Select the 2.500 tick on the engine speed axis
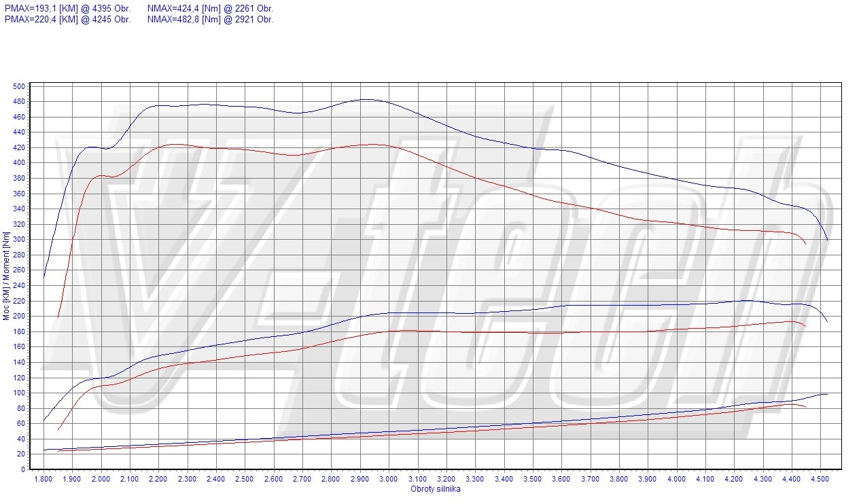The width and height of the screenshot is (859, 504). pyautogui.click(x=245, y=480)
